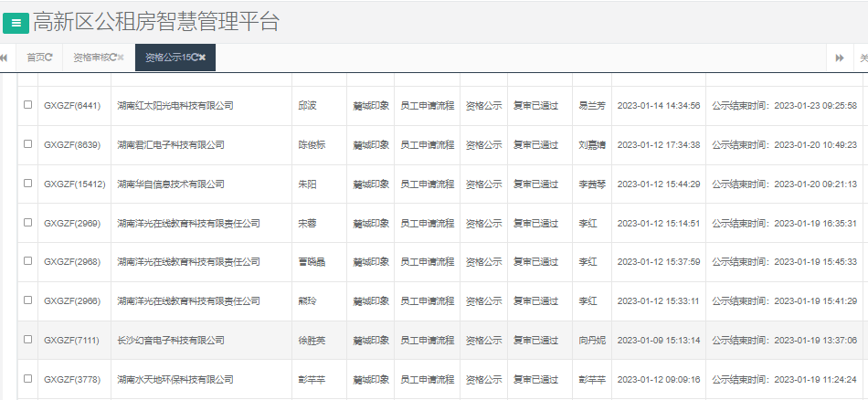Click 复审已通过 in the 徐胜英 row

pyautogui.click(x=535, y=341)
